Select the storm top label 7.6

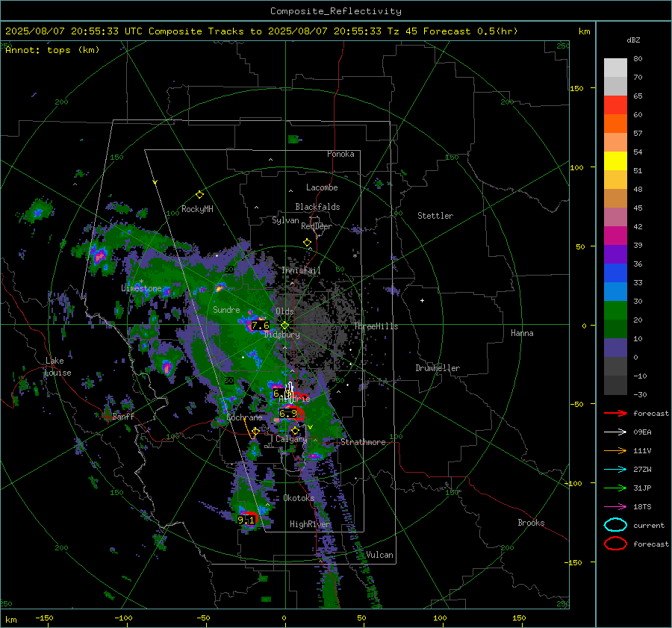pyautogui.click(x=260, y=326)
